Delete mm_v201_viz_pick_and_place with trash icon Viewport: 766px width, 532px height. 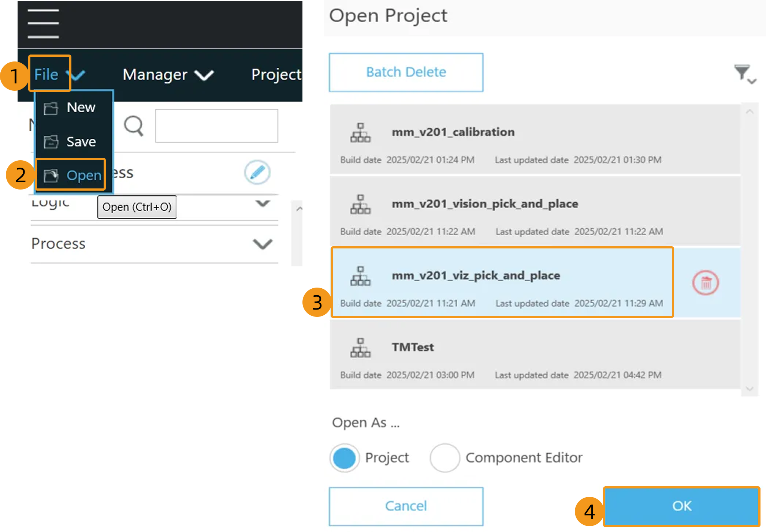[x=705, y=283]
